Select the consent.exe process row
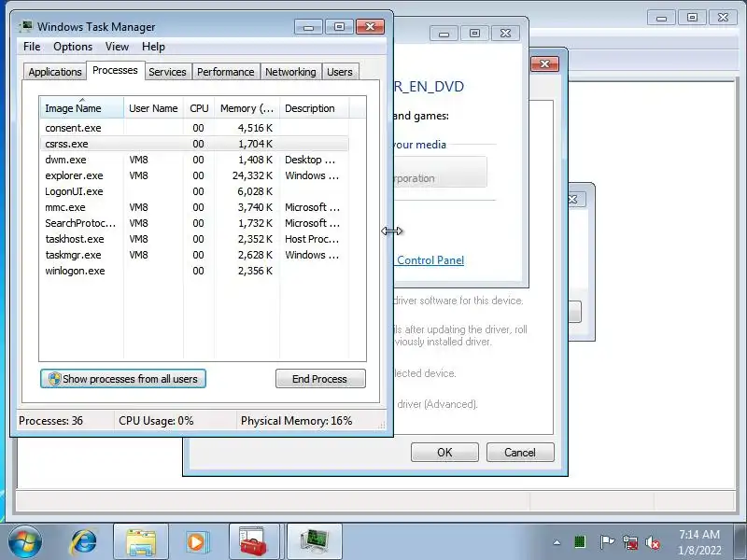The image size is (747, 560). (194, 128)
